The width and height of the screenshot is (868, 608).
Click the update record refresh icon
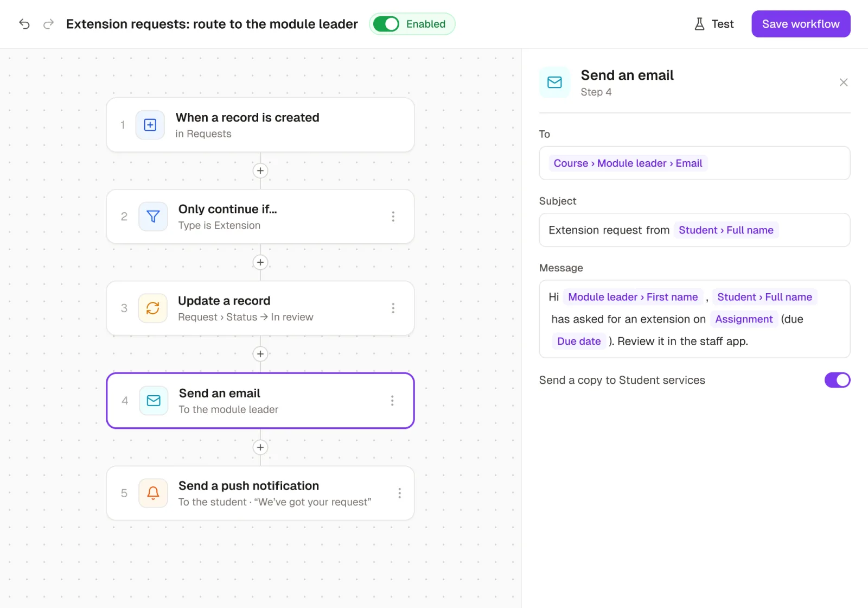pyautogui.click(x=153, y=308)
